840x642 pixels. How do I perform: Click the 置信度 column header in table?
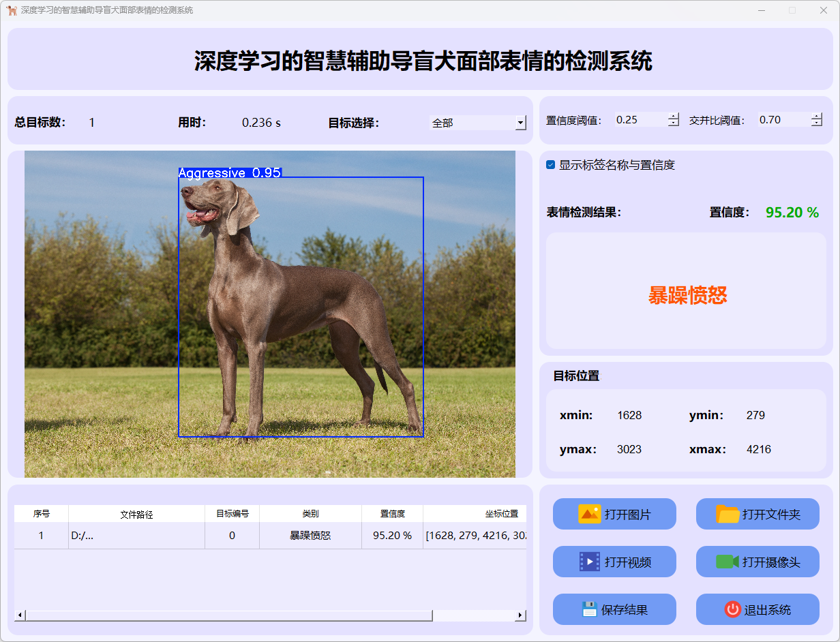(x=393, y=514)
